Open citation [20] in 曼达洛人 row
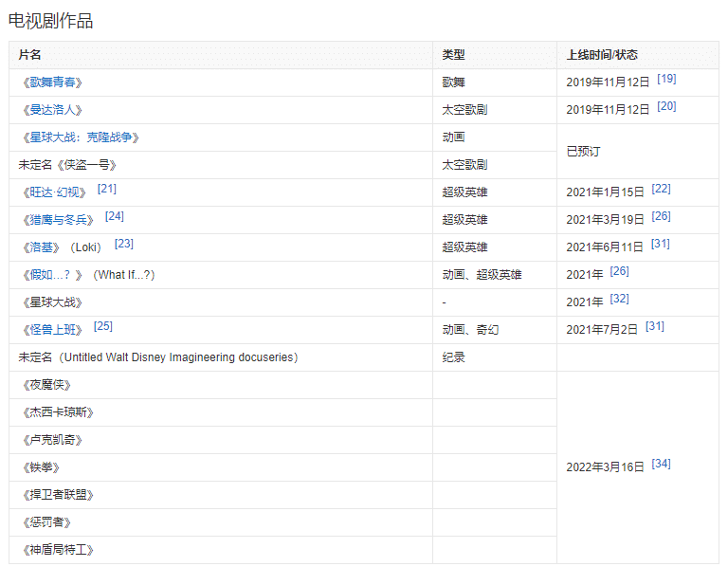This screenshot has width=728, height=585. coord(666,106)
